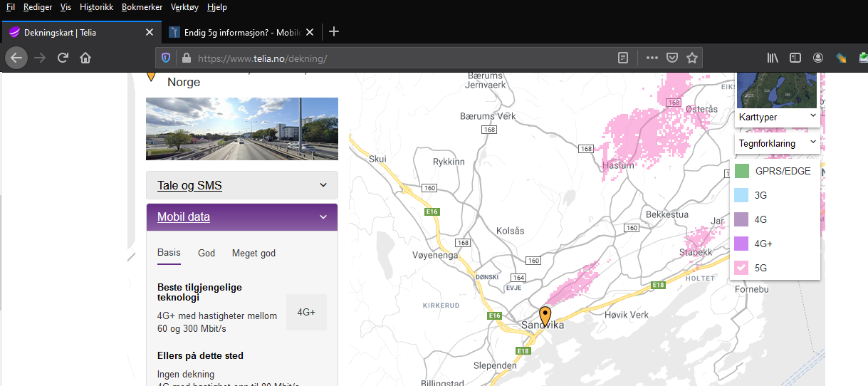Image resolution: width=868 pixels, height=386 pixels.
Task: Toggle reader view in address bar
Action: (x=623, y=58)
